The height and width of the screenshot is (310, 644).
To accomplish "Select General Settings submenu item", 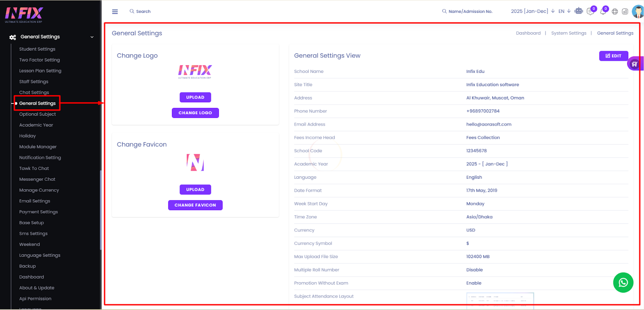I will [x=37, y=103].
